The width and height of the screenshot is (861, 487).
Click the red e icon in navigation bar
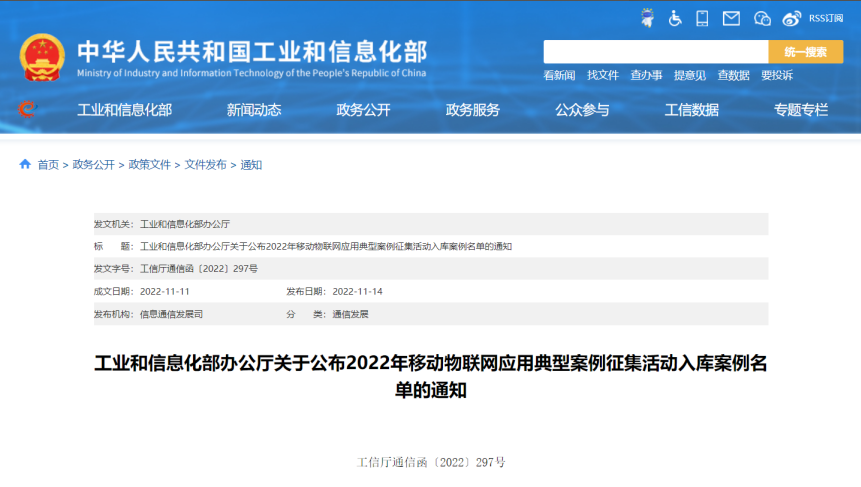[26, 109]
